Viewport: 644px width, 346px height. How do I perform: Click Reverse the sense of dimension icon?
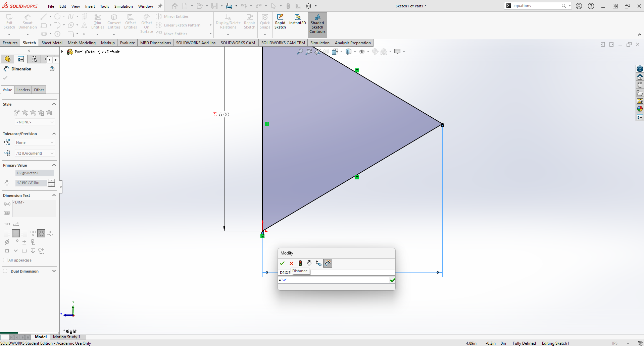[309, 264]
